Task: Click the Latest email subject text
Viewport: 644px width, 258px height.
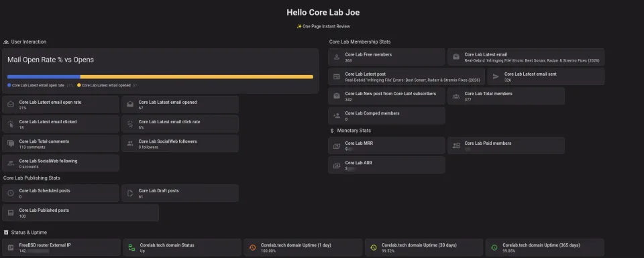Action: [x=532, y=60]
